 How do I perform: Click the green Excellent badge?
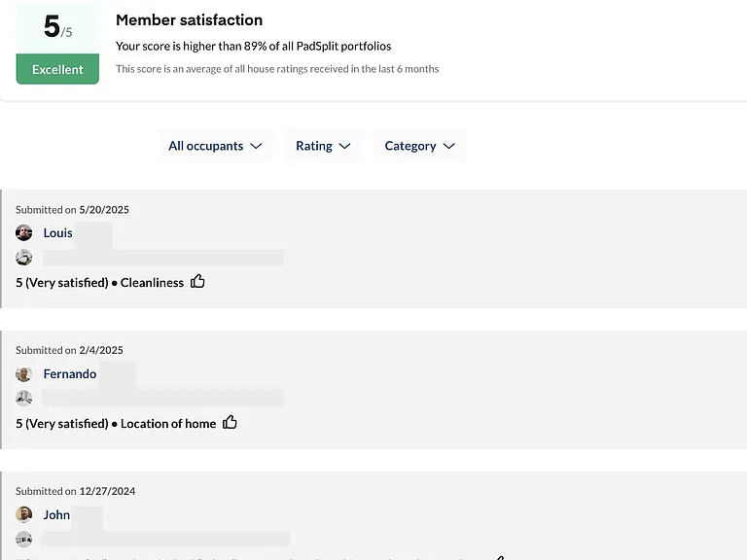pos(57,69)
